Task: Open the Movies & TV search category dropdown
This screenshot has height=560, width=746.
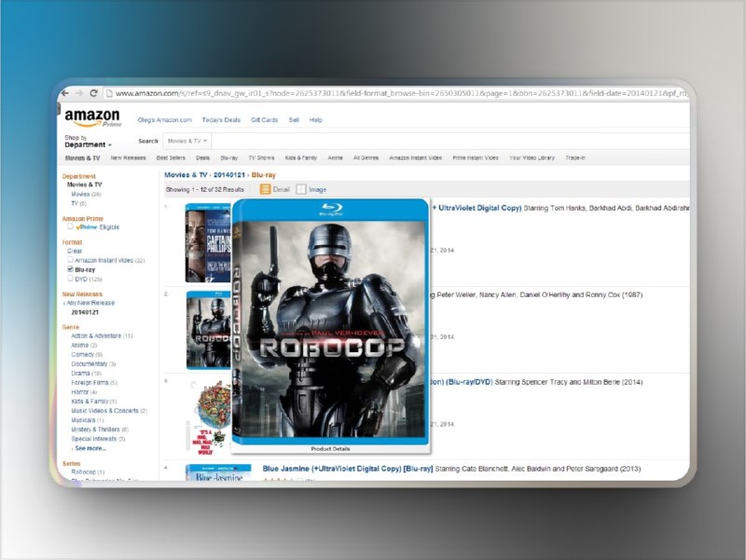Action: 186,141
